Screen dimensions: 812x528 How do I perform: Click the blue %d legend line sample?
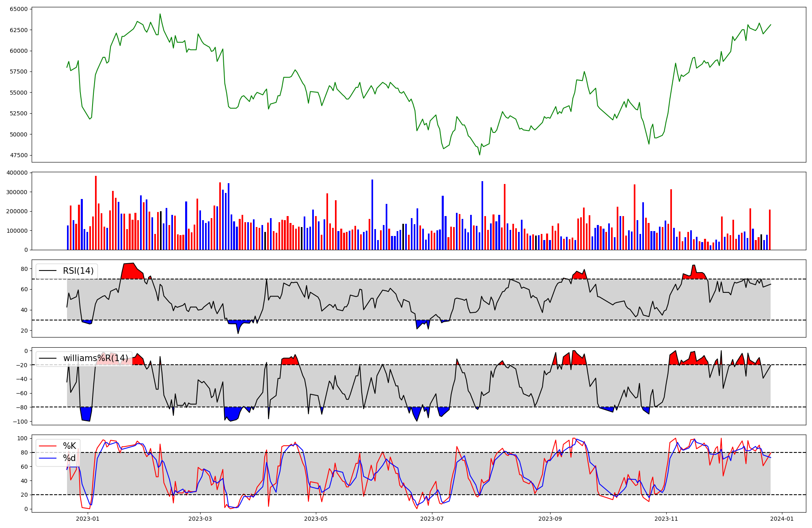[x=48, y=459]
